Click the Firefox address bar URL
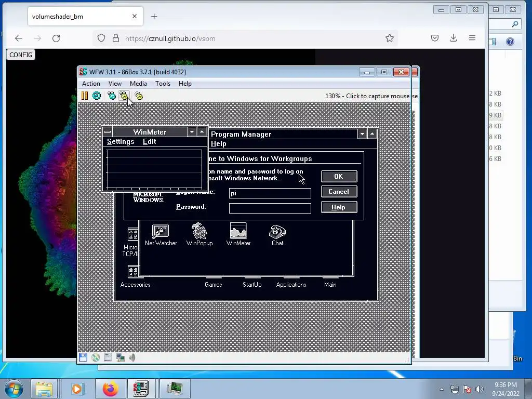The width and height of the screenshot is (532, 399). point(170,38)
